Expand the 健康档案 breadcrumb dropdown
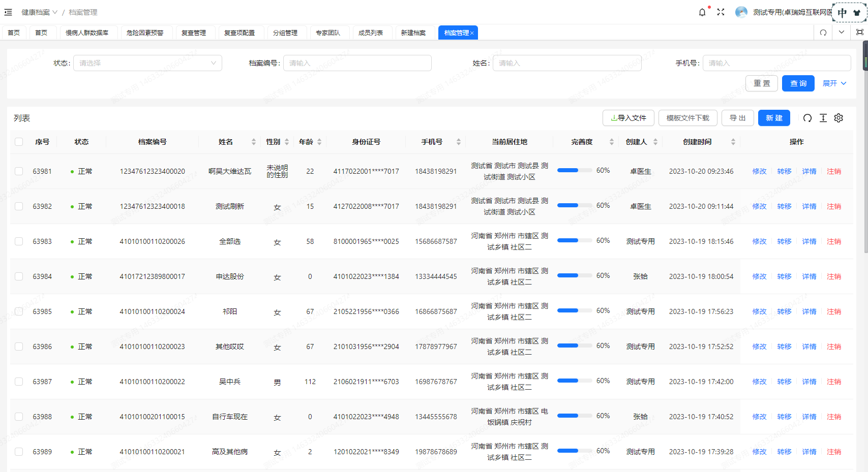The height and width of the screenshot is (472, 868). [39, 12]
